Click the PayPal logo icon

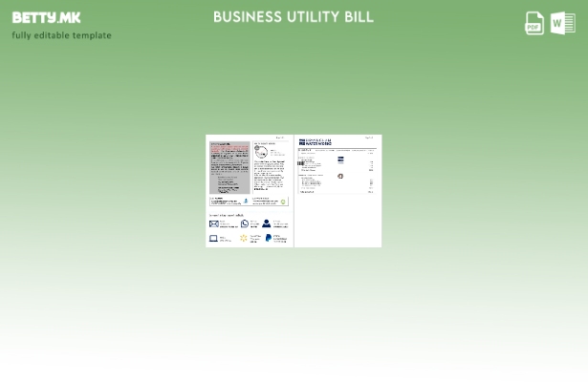(x=268, y=238)
